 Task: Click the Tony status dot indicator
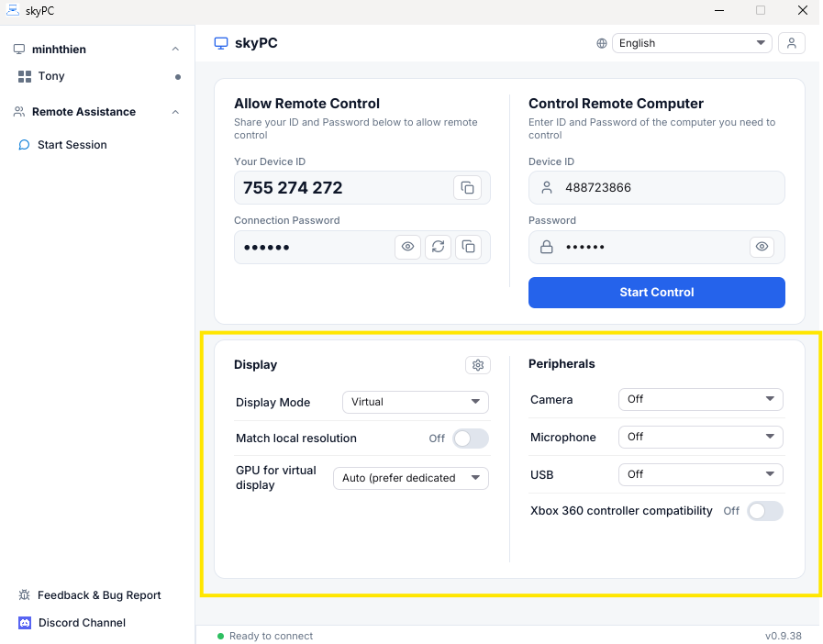coord(178,77)
